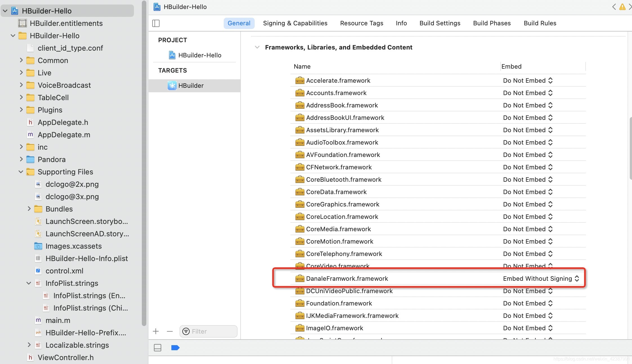Select HBuilder-Hello under PROJECT
The height and width of the screenshot is (364, 632).
point(194,55)
